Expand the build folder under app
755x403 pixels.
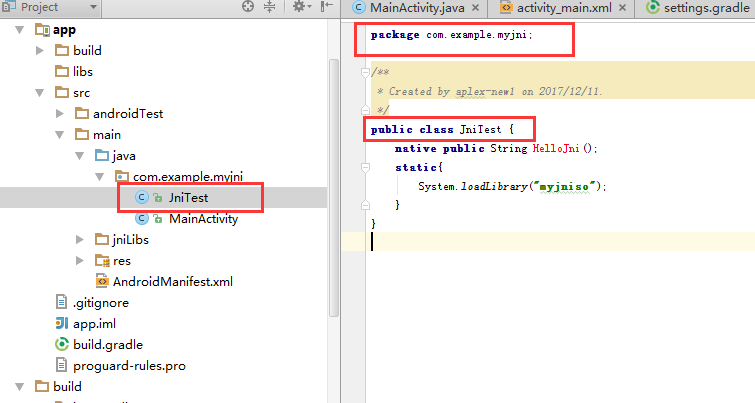pyautogui.click(x=40, y=51)
